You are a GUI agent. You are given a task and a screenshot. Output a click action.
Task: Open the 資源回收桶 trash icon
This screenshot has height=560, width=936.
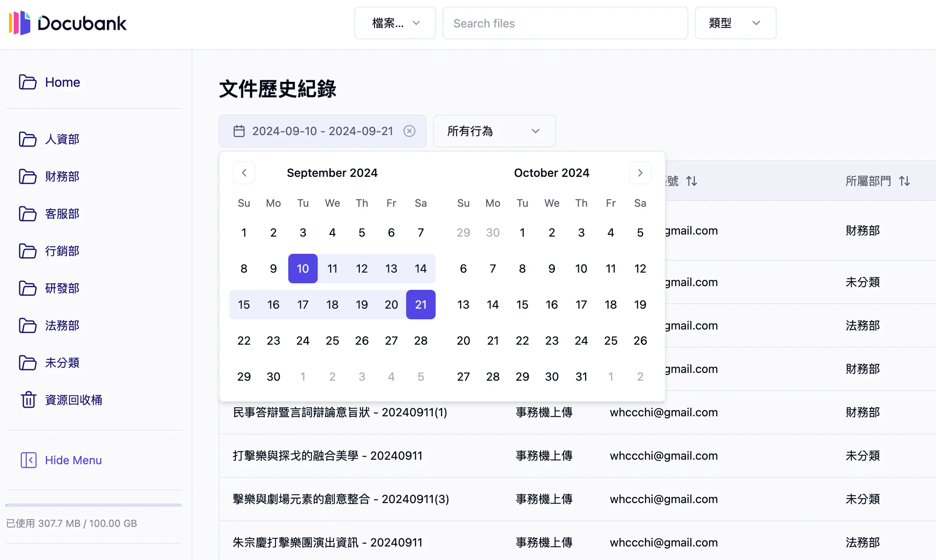click(27, 400)
